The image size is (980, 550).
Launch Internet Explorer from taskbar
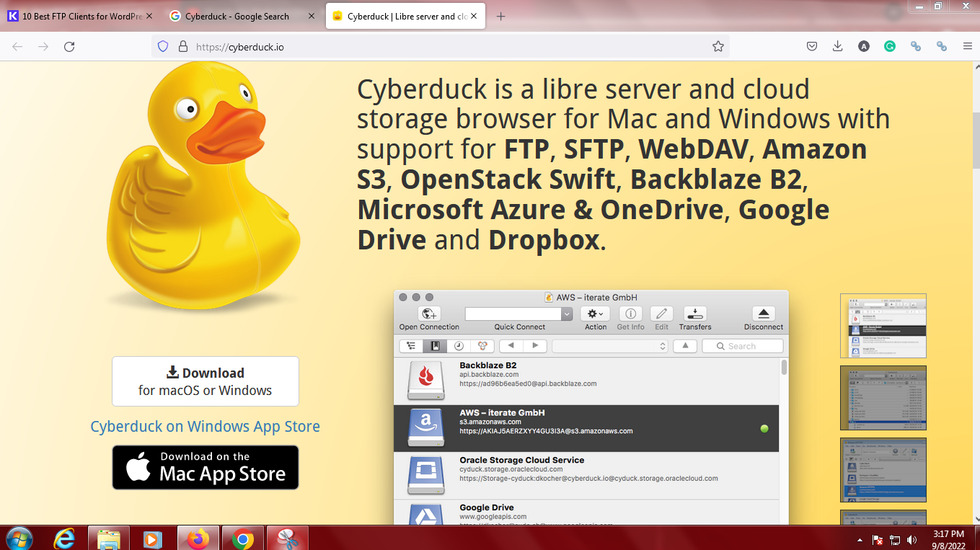coord(65,538)
